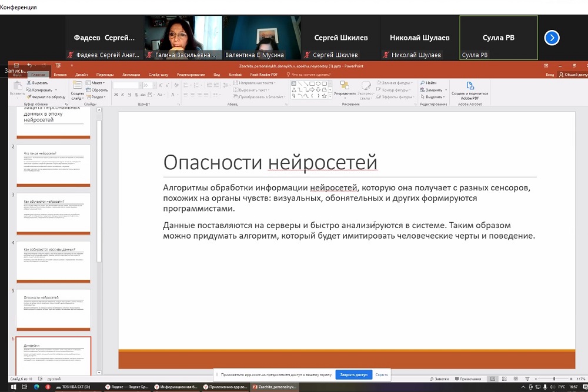Click the New Slide (Создать слайд) icon

[x=77, y=85]
